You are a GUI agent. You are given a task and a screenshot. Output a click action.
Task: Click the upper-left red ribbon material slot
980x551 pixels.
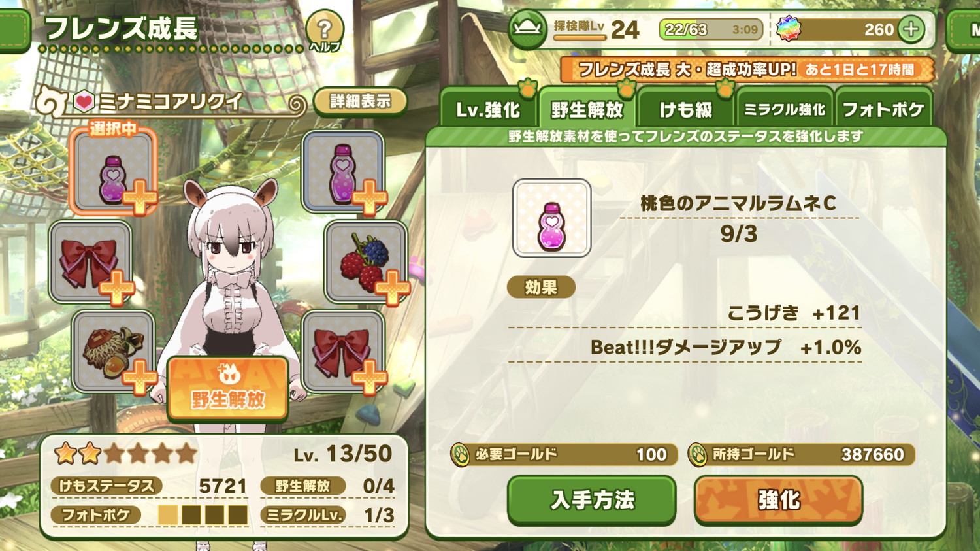(91, 262)
